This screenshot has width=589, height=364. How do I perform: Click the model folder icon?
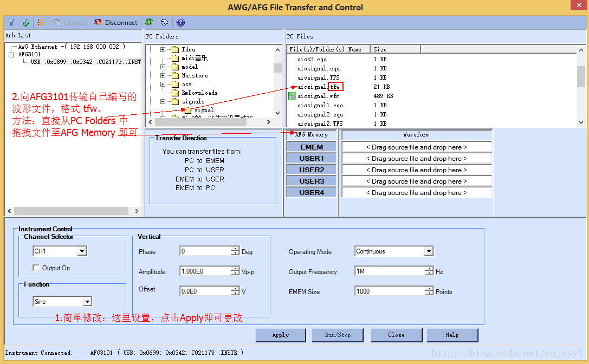pos(175,67)
